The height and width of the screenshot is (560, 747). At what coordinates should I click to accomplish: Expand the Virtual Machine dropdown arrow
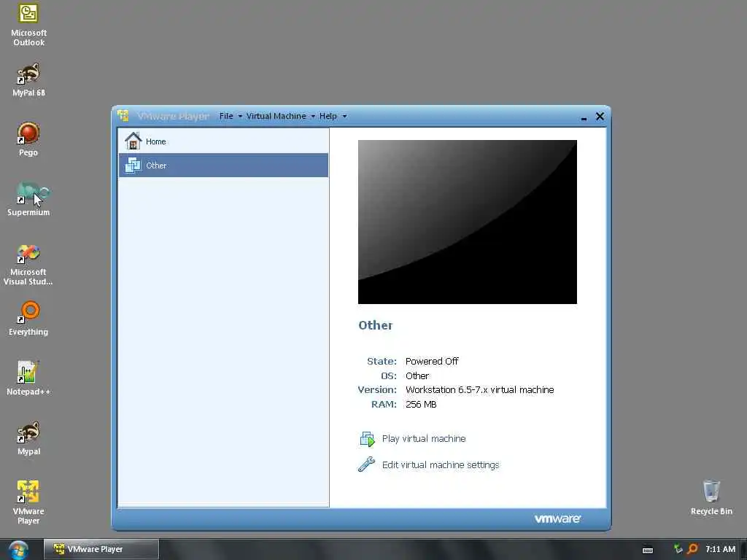click(313, 116)
